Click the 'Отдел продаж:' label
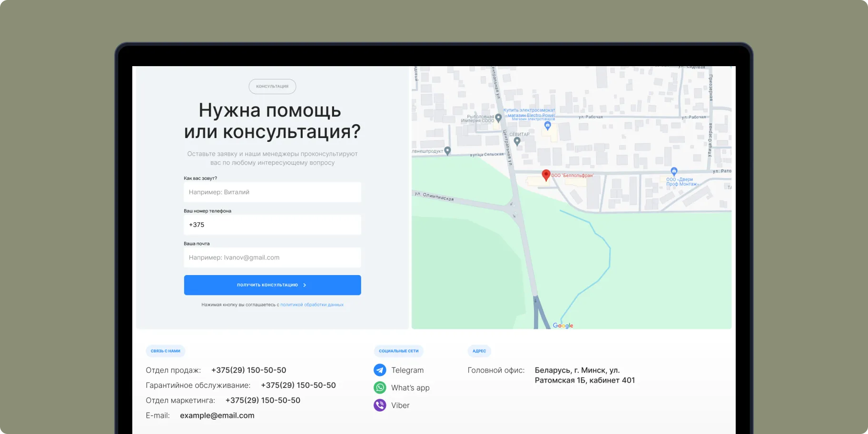The image size is (868, 434). (x=173, y=370)
